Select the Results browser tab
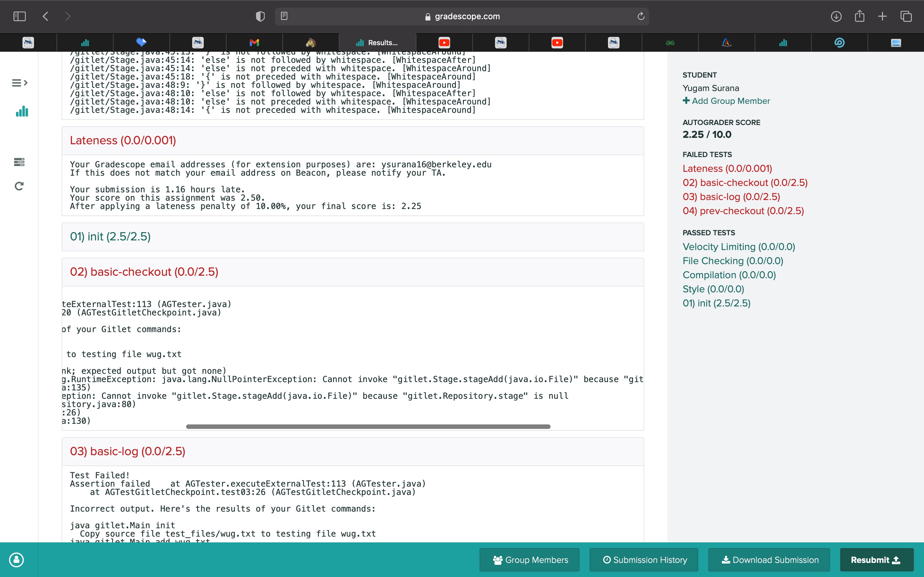924x577 pixels. coord(377,42)
